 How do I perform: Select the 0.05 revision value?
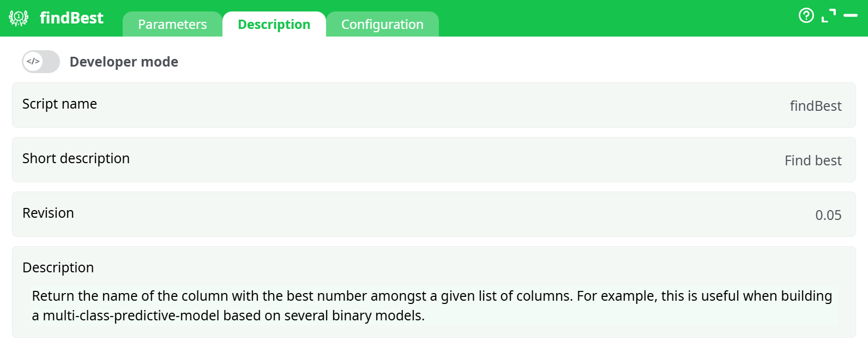click(x=828, y=215)
